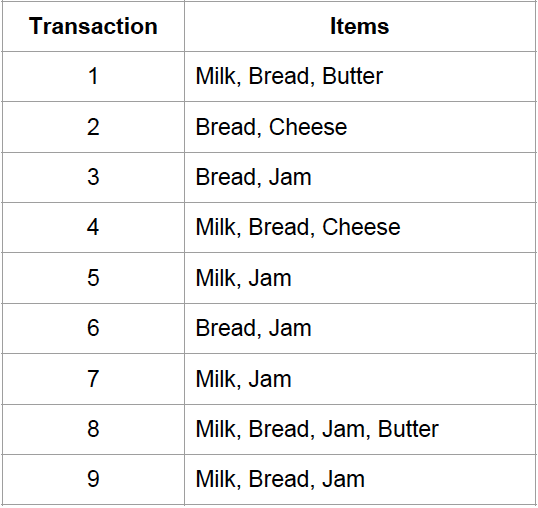
Task: Select transaction number 8 cell
Action: click(x=93, y=429)
